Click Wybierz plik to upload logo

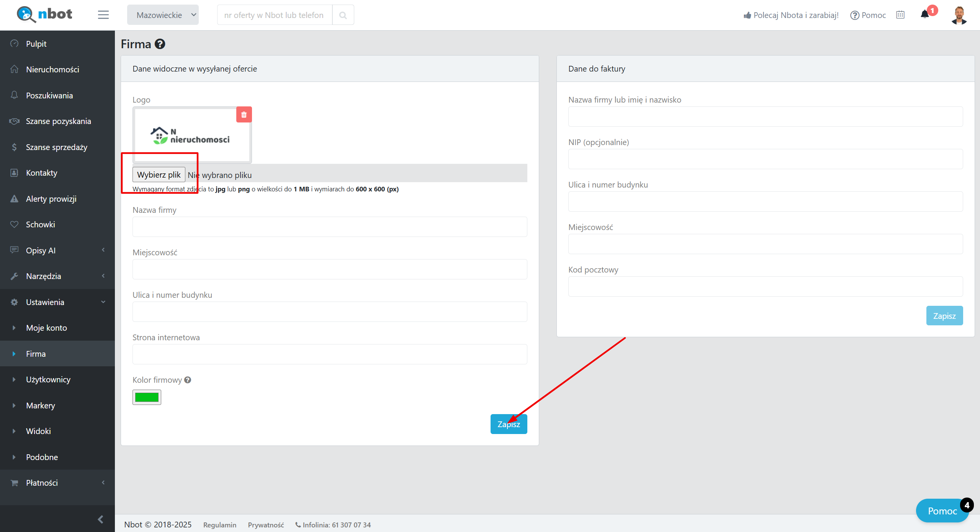pyautogui.click(x=159, y=175)
